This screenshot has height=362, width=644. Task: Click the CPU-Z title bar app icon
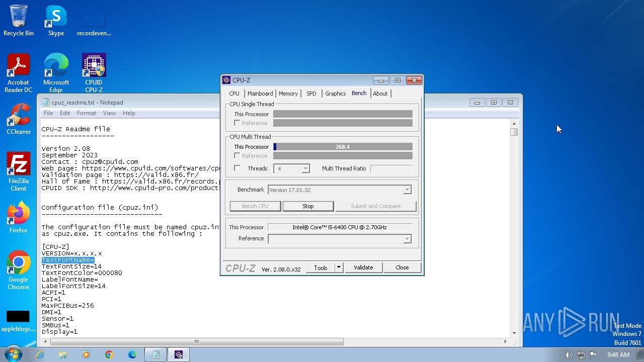226,80
